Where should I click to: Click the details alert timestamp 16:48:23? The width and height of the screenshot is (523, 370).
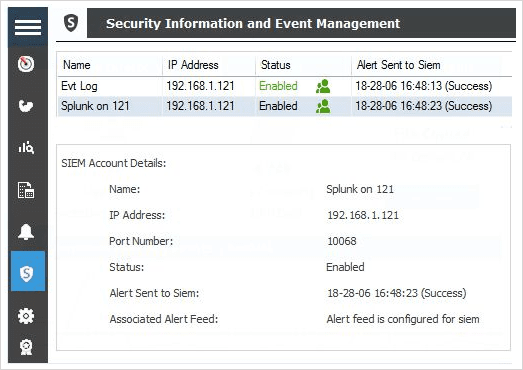click(397, 293)
